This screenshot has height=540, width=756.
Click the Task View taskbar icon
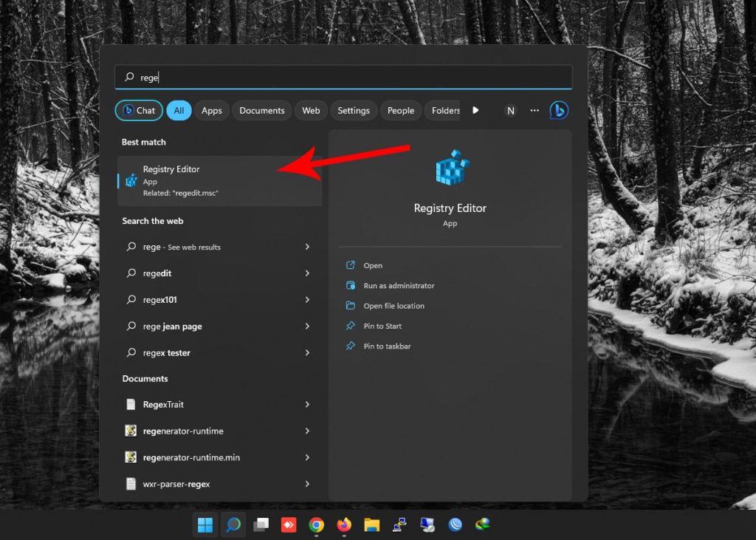point(261,525)
